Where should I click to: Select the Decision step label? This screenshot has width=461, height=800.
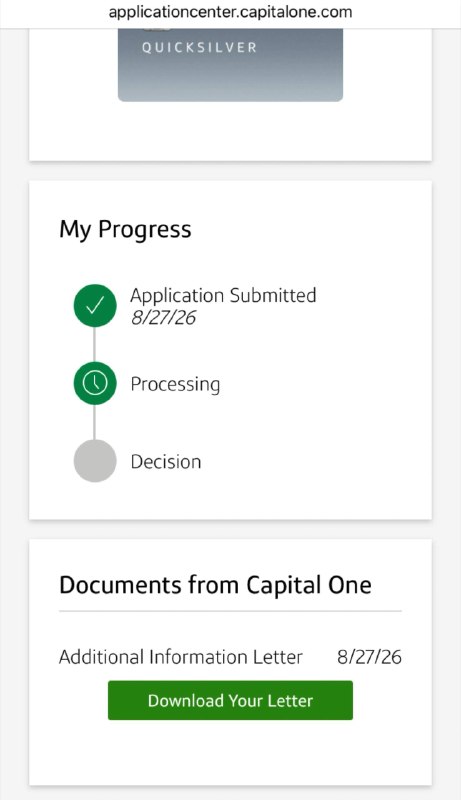(x=166, y=461)
